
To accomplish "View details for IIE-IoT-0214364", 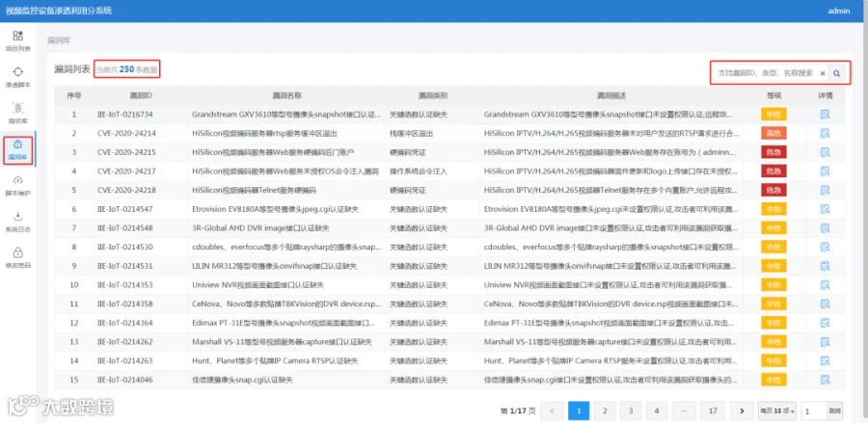I will pyautogui.click(x=825, y=323).
